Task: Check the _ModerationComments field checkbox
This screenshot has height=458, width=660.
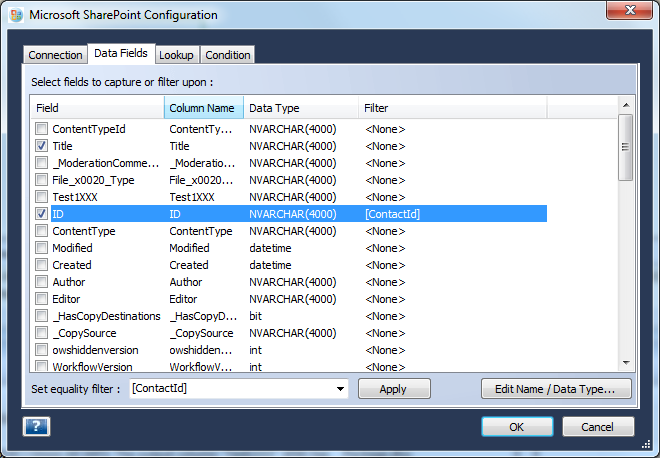Action: (41, 163)
